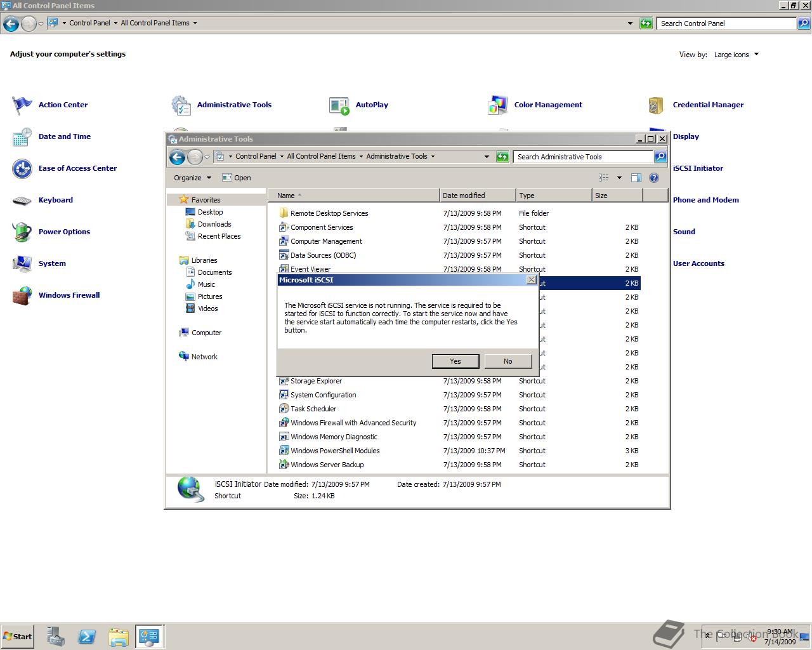The image size is (812, 650).
Task: Refresh the All Control Panel Items address bar
Action: click(x=646, y=23)
